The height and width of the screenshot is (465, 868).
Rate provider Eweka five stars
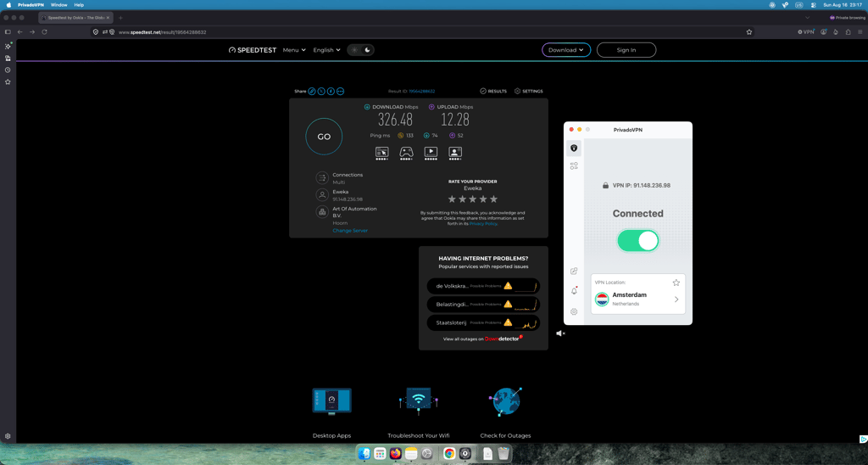(x=494, y=199)
